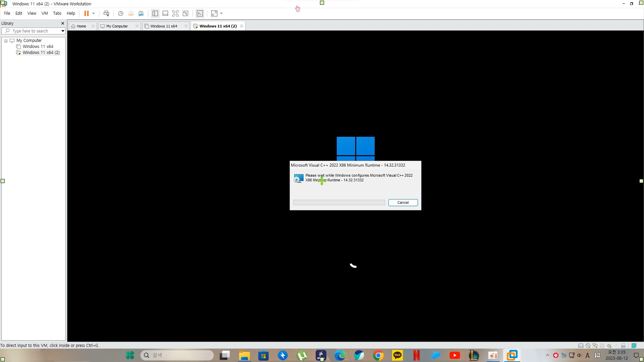This screenshot has width=644, height=362.
Task: Take a snapshot of this virtual machine
Action: coord(121,13)
